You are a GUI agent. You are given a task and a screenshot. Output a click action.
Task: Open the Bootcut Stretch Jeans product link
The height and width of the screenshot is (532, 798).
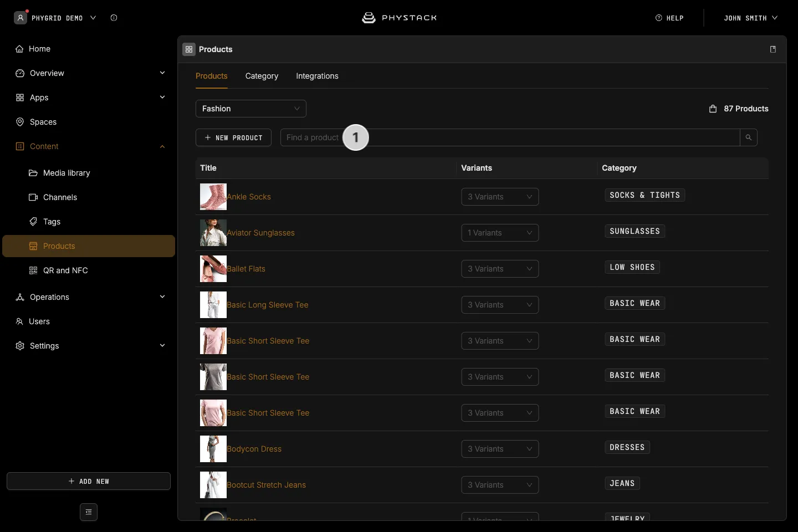[x=266, y=485]
